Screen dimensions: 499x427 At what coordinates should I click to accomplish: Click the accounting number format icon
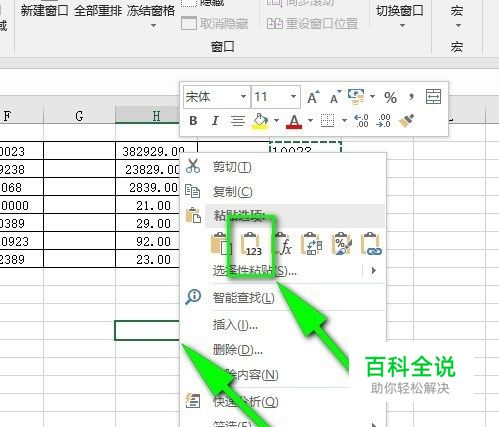[356, 97]
